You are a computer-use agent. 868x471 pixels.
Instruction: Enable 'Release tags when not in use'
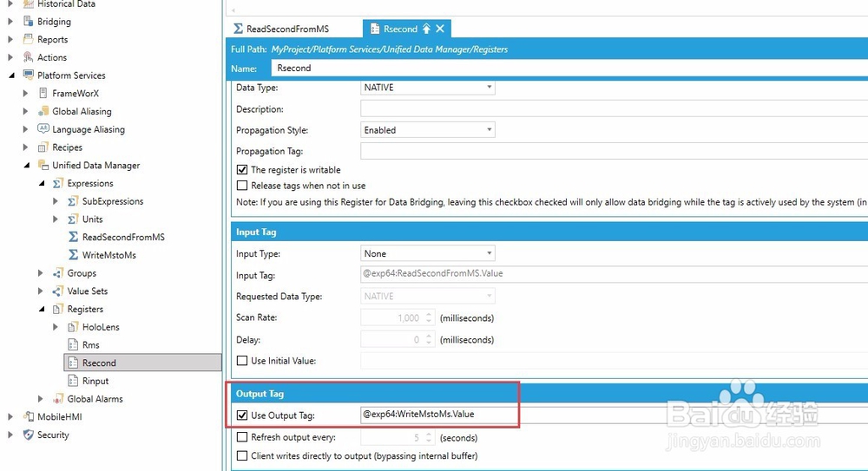pos(242,186)
